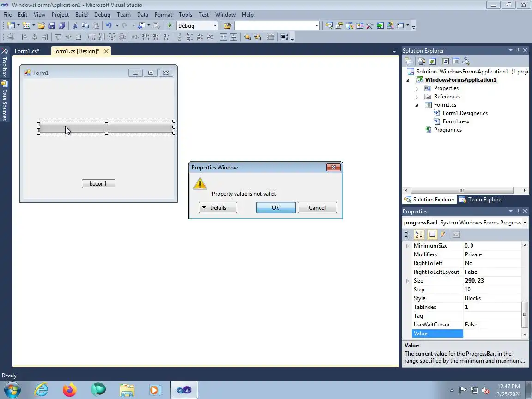Toggle auto-hide pin on Properties panel
This screenshot has width=532, height=399.
click(x=518, y=211)
